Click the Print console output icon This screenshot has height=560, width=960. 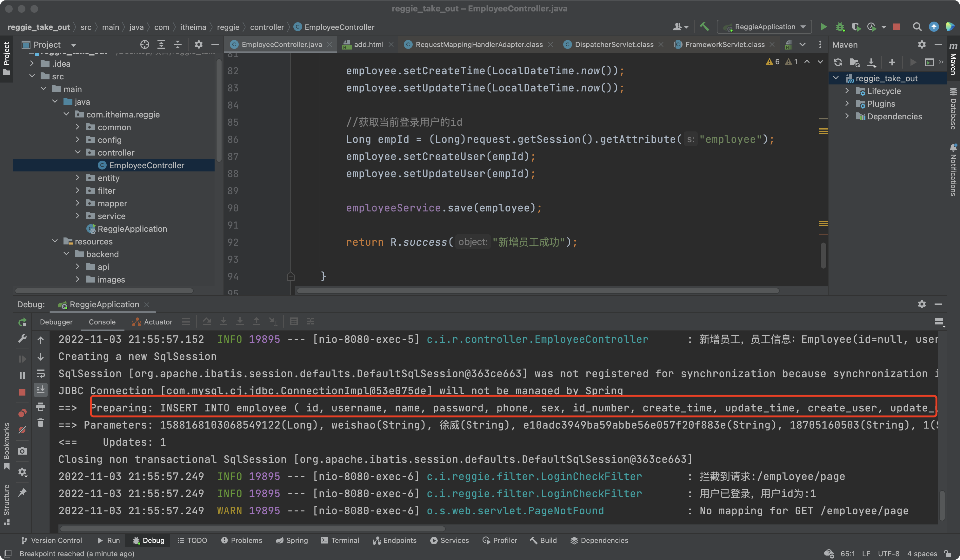(x=41, y=406)
